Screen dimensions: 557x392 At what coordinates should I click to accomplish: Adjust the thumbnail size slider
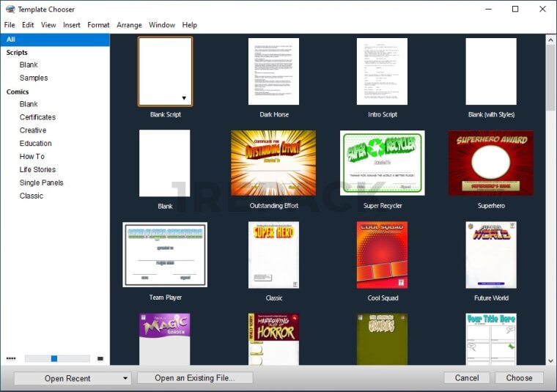coord(54,358)
